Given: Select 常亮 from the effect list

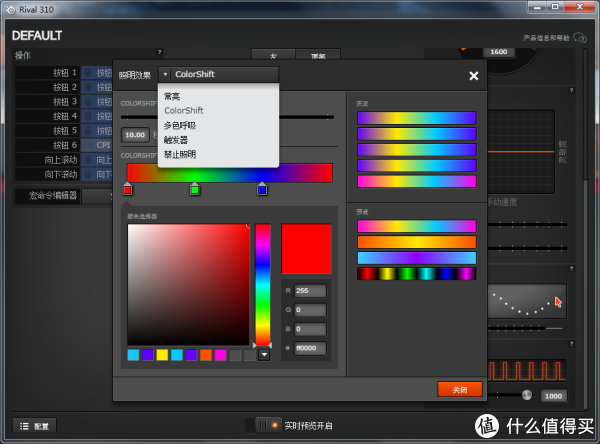Looking at the screenshot, I should coord(172,96).
